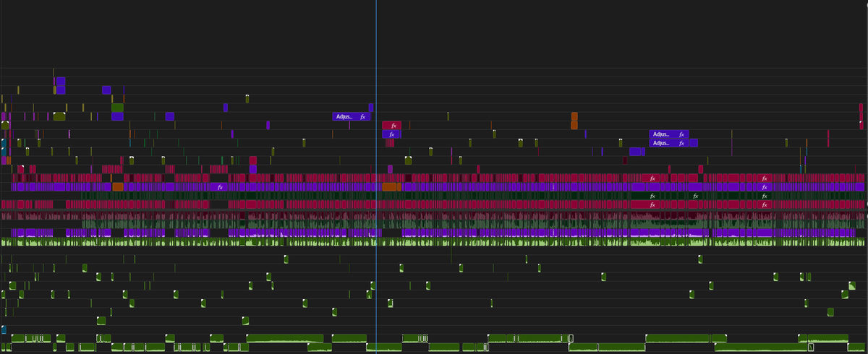Select the upper teal clip at the left edge of the video tracks
Screen dimensions: 868x354
4,143
